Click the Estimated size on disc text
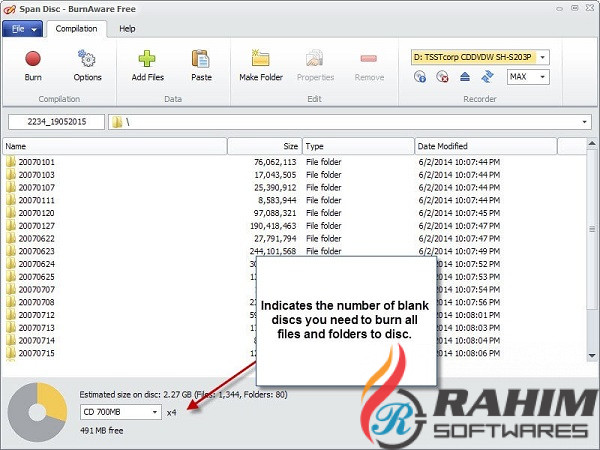 point(183,395)
